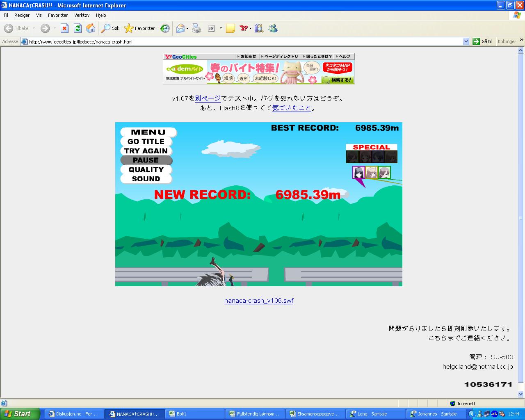The width and height of the screenshot is (525, 420).
Task: Open the nanaca-crash_v106.swf link
Action: (x=259, y=301)
